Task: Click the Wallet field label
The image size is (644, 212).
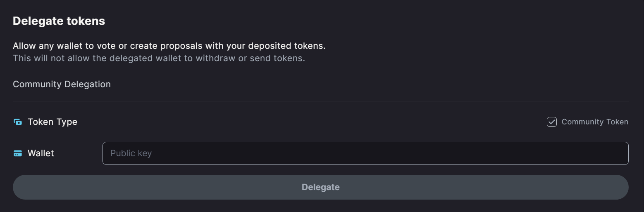Action: (41, 153)
